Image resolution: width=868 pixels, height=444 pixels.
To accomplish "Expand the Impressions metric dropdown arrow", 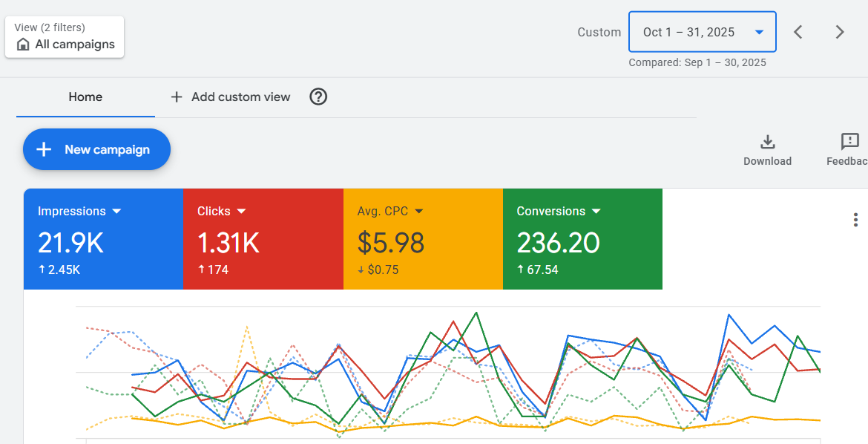I will 116,212.
